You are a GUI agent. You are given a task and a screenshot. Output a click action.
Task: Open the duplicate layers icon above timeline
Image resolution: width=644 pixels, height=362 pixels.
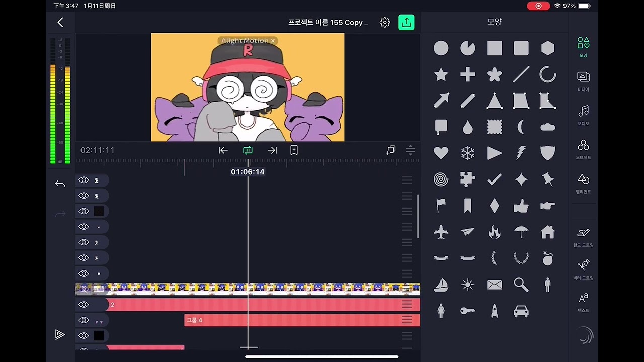pyautogui.click(x=391, y=150)
